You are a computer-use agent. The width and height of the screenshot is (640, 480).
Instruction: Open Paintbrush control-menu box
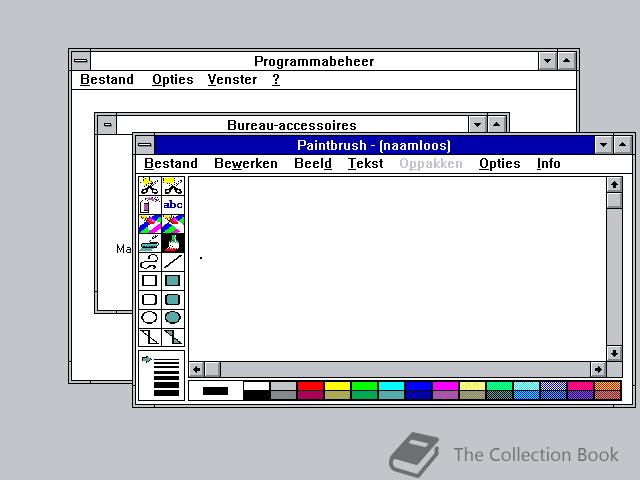point(145,144)
